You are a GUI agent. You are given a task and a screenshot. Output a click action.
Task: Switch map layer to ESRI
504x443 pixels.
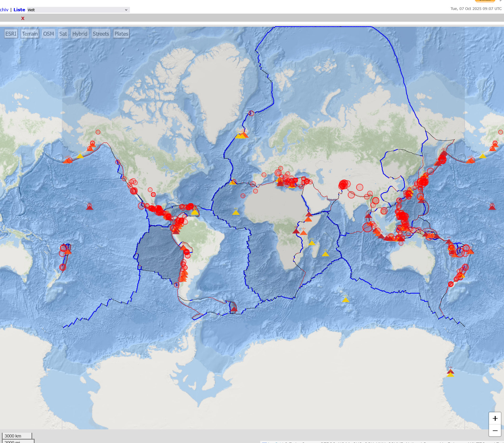point(11,34)
